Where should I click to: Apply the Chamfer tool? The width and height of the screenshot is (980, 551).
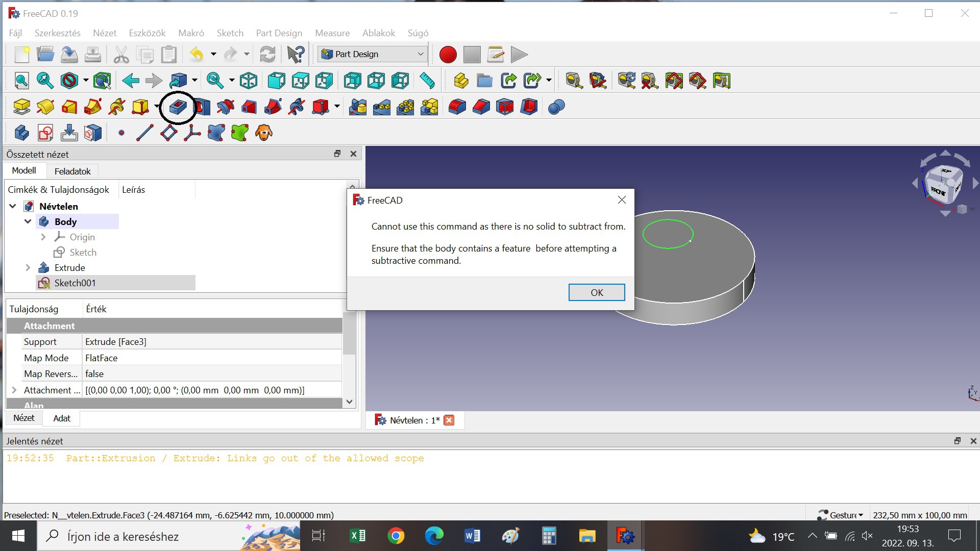(481, 107)
